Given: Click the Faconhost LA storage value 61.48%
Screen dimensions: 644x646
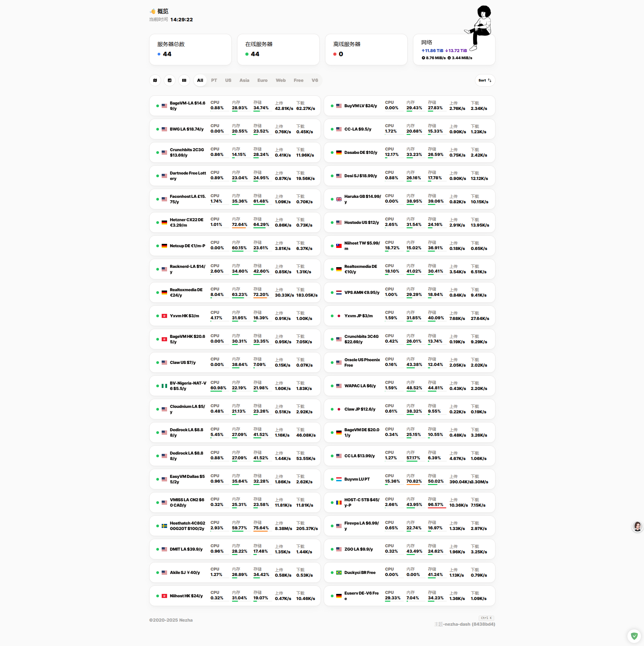Looking at the screenshot, I should click(x=261, y=201).
